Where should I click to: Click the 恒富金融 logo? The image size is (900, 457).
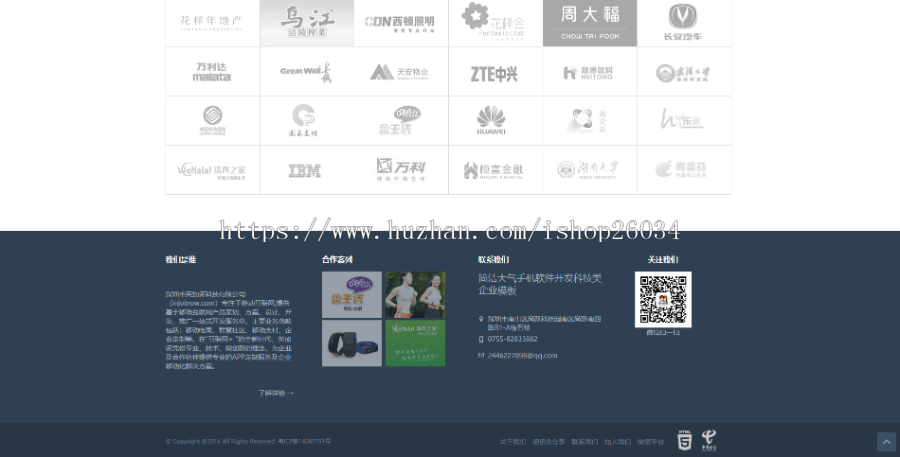(x=495, y=170)
